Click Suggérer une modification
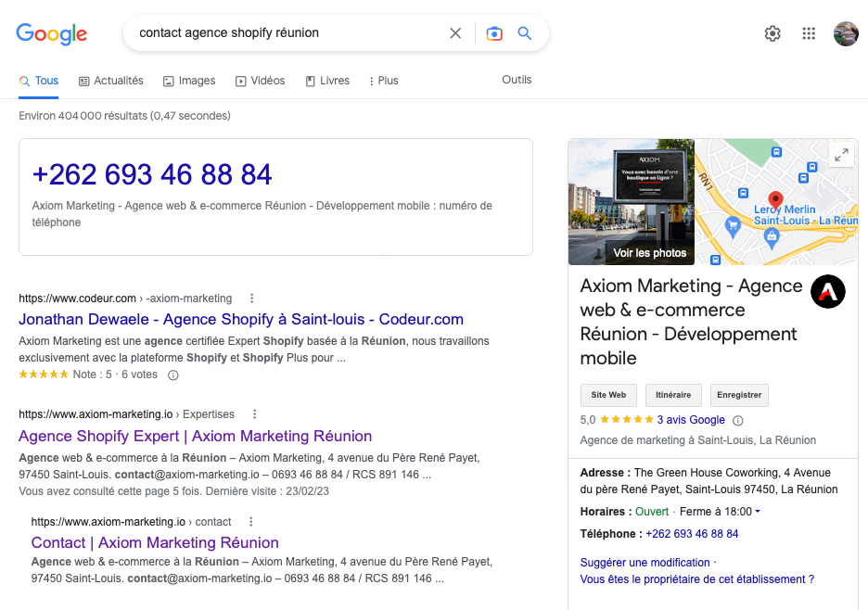The image size is (868, 610). pos(645,563)
